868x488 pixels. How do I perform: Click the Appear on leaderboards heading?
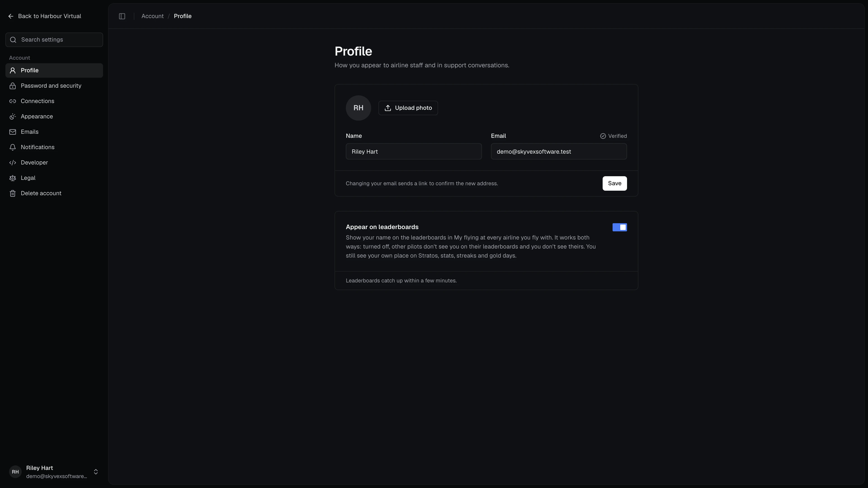(x=382, y=227)
